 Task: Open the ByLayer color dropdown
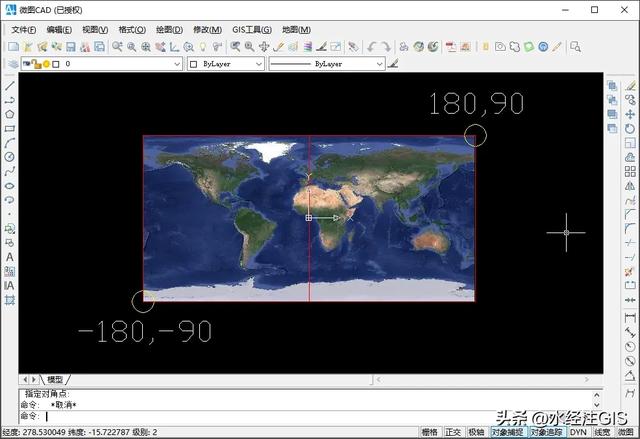pyautogui.click(x=226, y=64)
